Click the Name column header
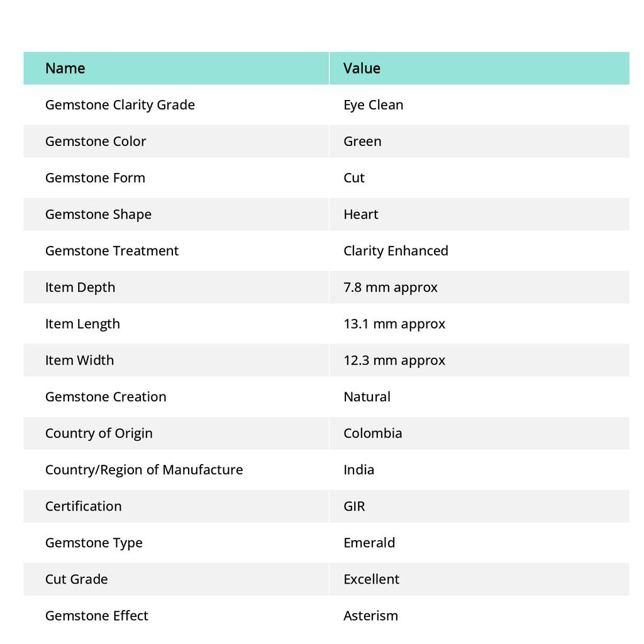The image size is (644, 644). pos(65,68)
